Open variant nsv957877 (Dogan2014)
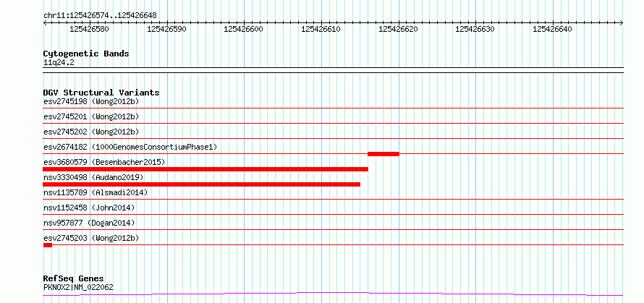This screenshot has height=303, width=644. pyautogui.click(x=89, y=223)
